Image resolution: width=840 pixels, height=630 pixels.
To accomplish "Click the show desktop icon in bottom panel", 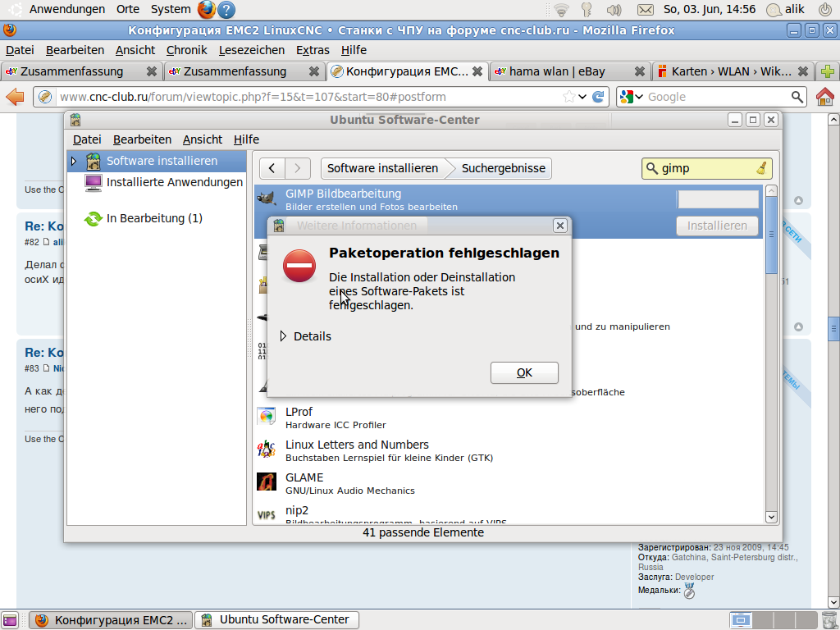I will (10, 620).
